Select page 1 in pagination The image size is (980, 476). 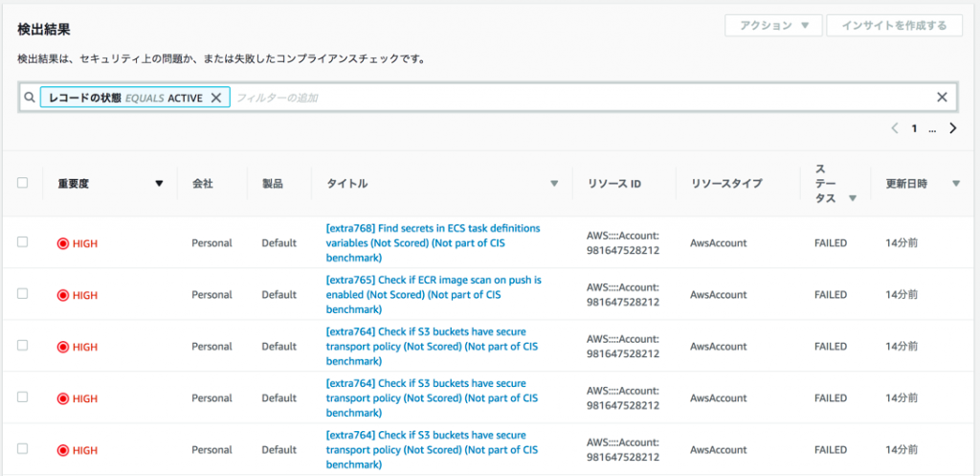point(914,129)
